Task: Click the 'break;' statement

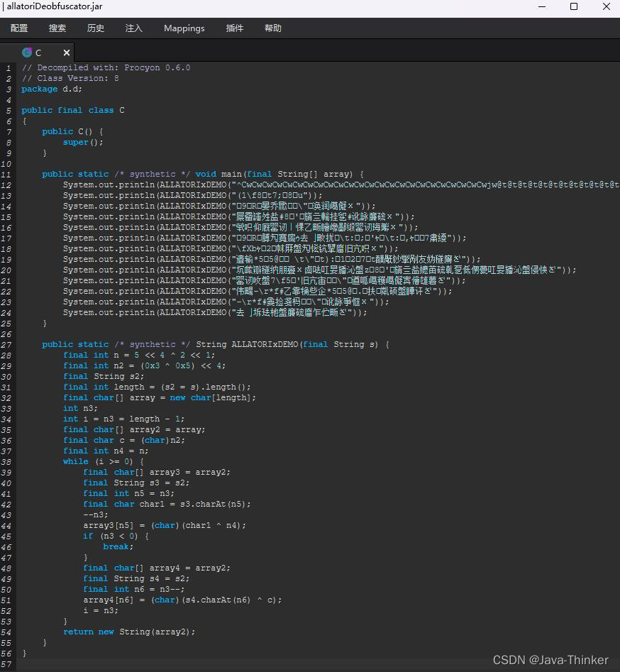Action: (x=118, y=546)
